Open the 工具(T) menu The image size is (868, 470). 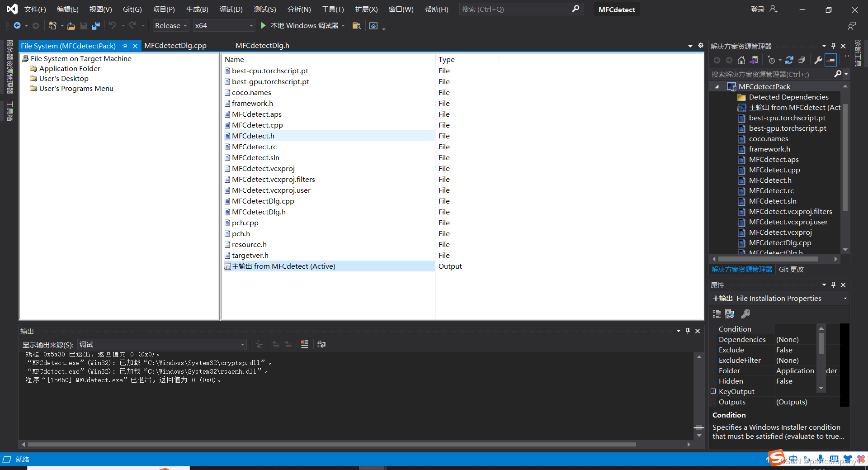pyautogui.click(x=332, y=9)
